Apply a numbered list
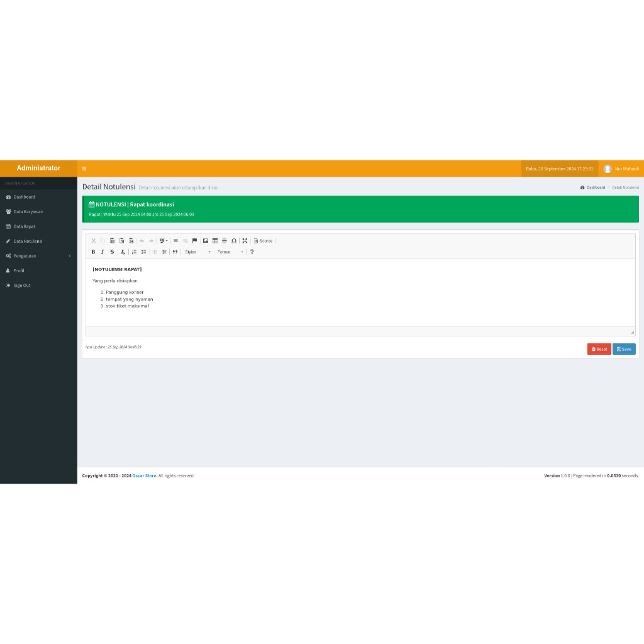The height and width of the screenshot is (644, 644). coord(134,252)
